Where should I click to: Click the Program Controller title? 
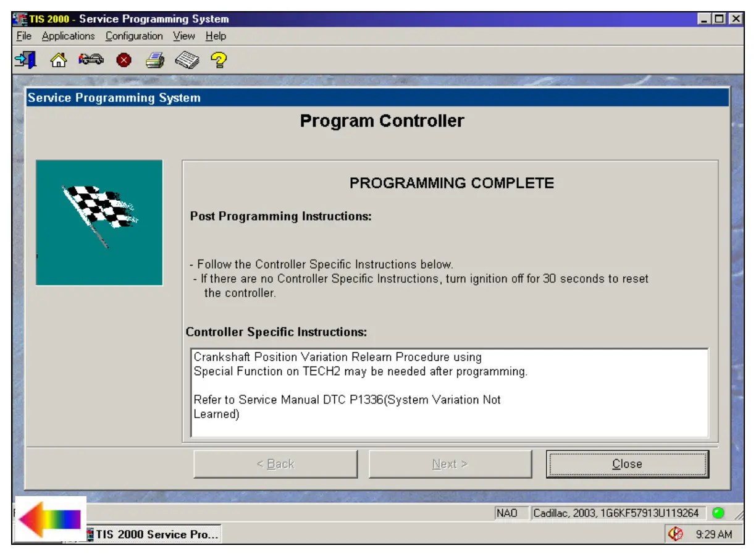point(382,121)
